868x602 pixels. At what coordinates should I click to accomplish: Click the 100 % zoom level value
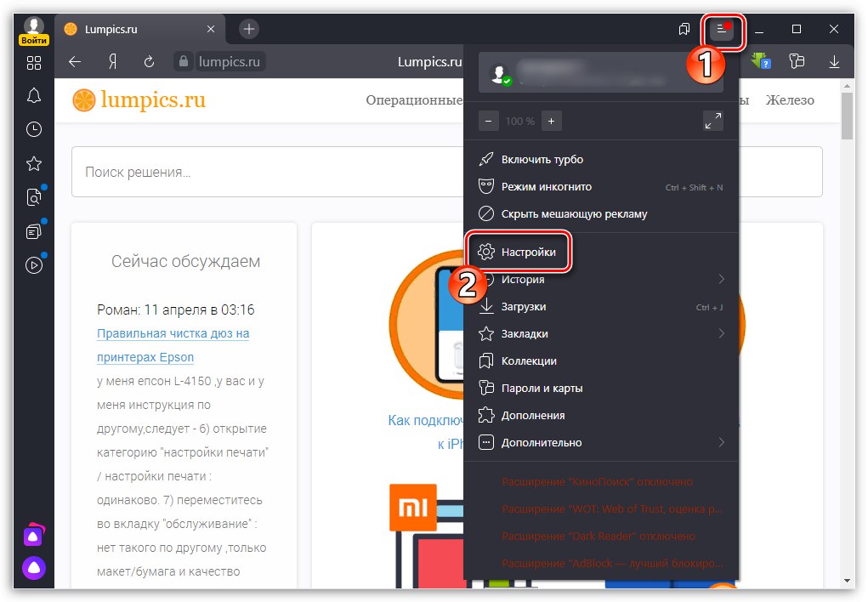pos(519,121)
